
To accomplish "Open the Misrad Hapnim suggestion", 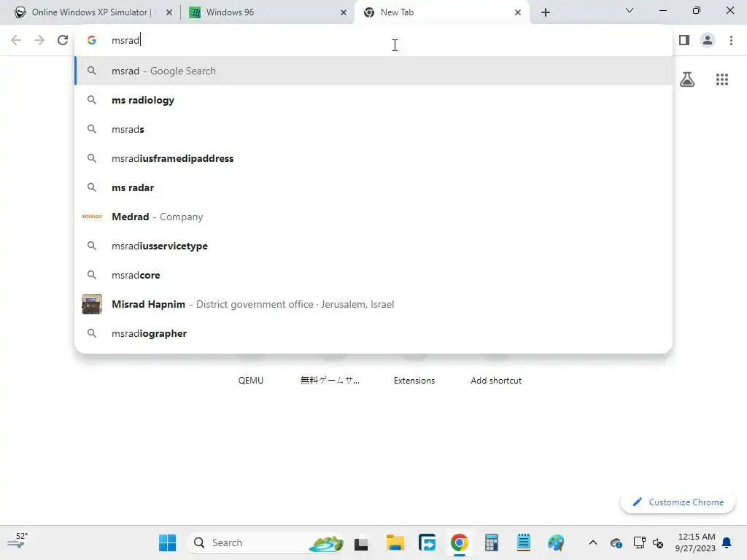I will coord(373,304).
